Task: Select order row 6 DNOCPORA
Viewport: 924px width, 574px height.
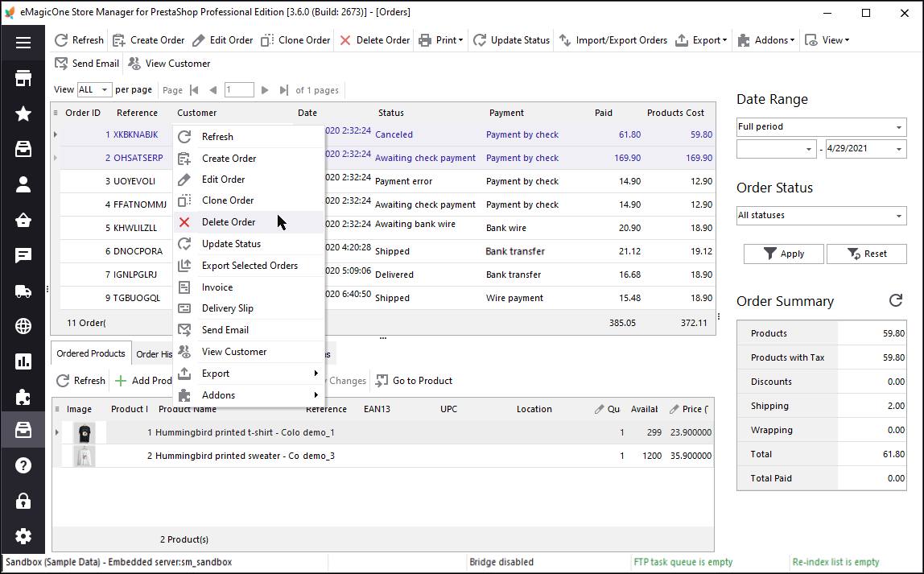Action: (x=388, y=251)
